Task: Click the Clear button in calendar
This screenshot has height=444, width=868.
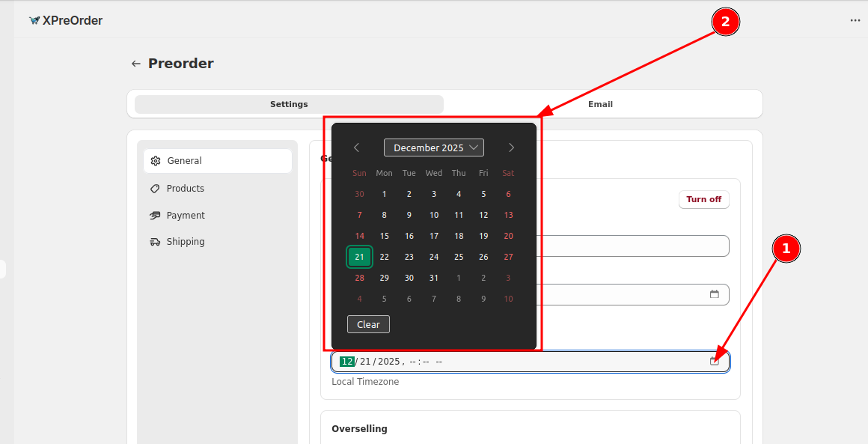Action: [x=369, y=324]
